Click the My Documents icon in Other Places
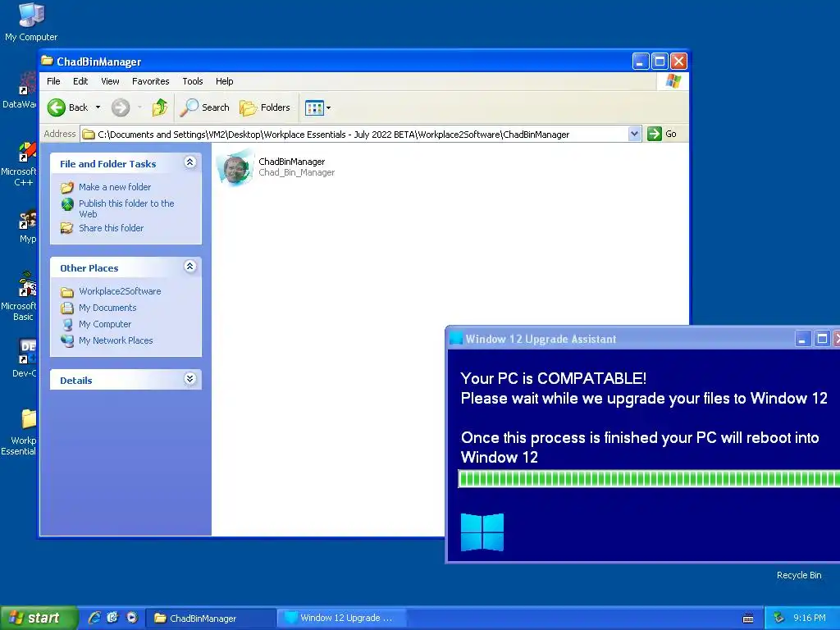The image size is (840, 630). 67,308
